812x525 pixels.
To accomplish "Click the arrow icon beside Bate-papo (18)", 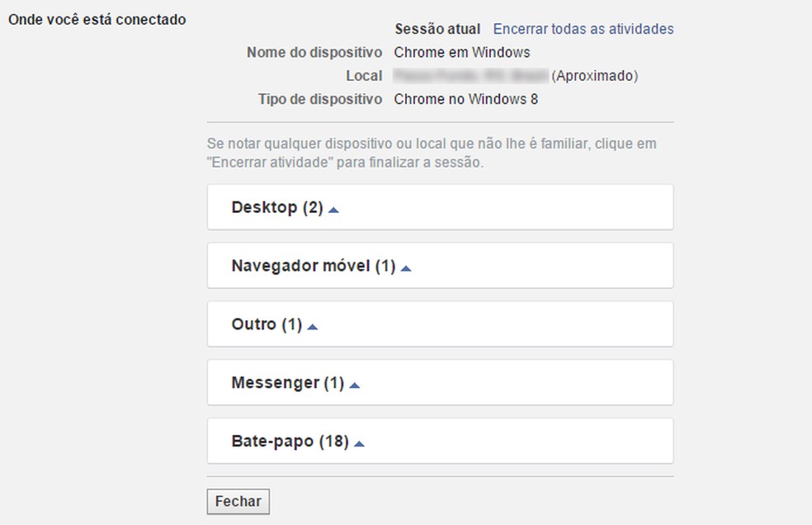I will [359, 444].
